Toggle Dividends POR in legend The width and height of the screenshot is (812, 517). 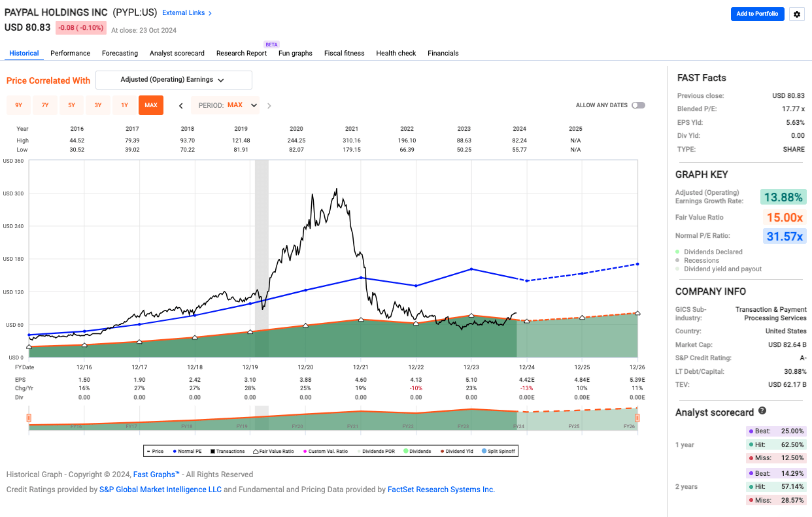377,451
